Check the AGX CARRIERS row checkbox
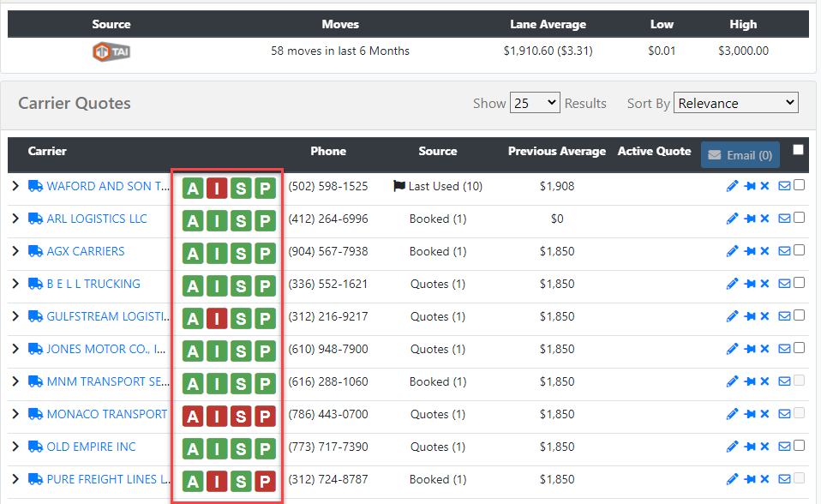821x504 pixels. tap(799, 250)
